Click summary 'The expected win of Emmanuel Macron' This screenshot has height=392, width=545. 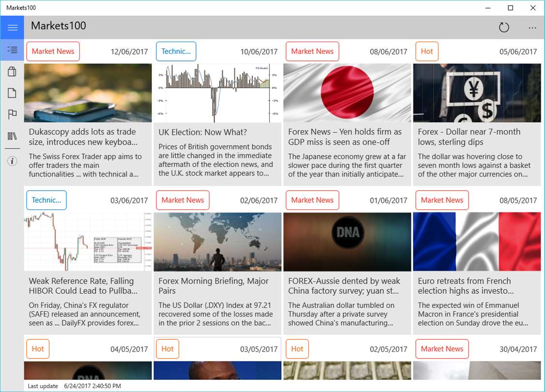click(x=473, y=314)
